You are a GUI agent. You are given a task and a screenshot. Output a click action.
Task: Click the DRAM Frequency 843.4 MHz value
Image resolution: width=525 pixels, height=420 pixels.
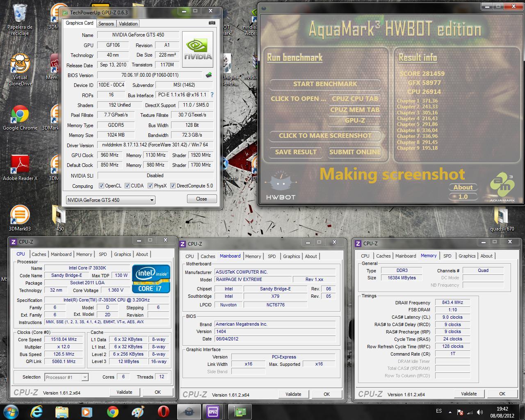point(452,303)
